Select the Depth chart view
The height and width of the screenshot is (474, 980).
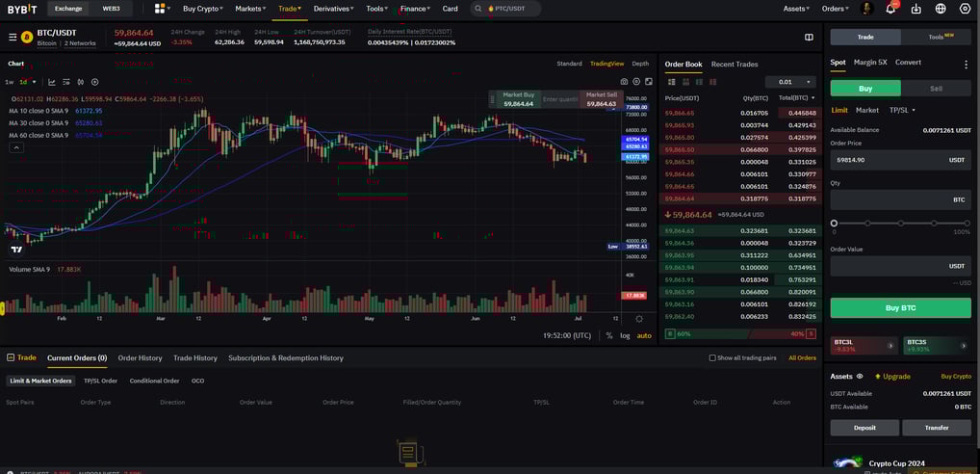pyautogui.click(x=640, y=64)
